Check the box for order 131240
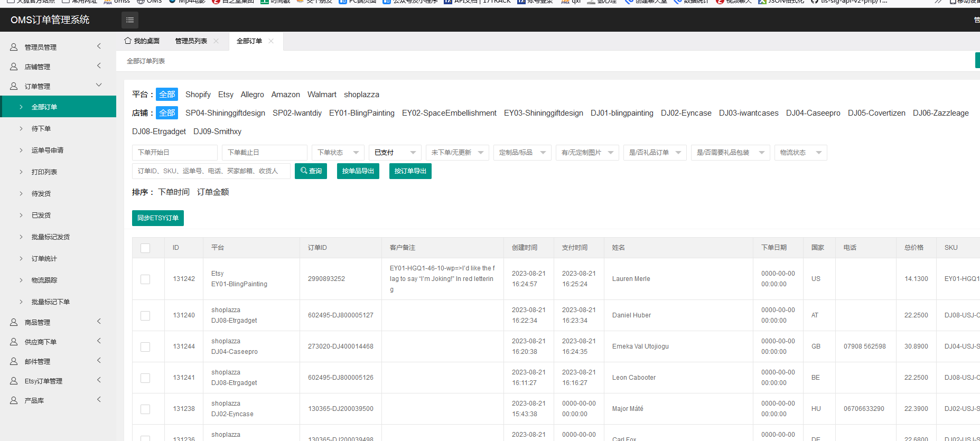The image size is (980, 441). (145, 316)
